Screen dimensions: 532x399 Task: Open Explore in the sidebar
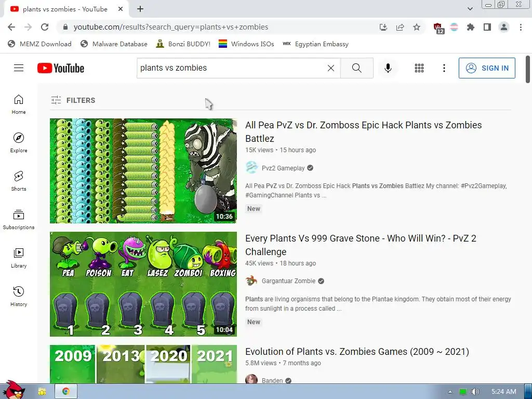[19, 142]
